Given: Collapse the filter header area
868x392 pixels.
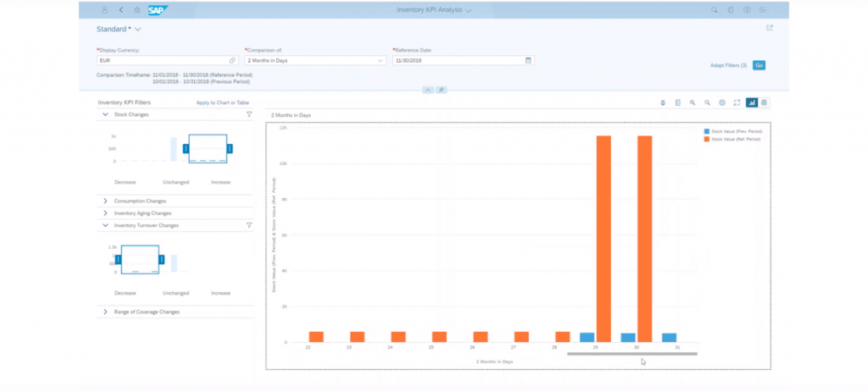Looking at the screenshot, I should pos(428,90).
